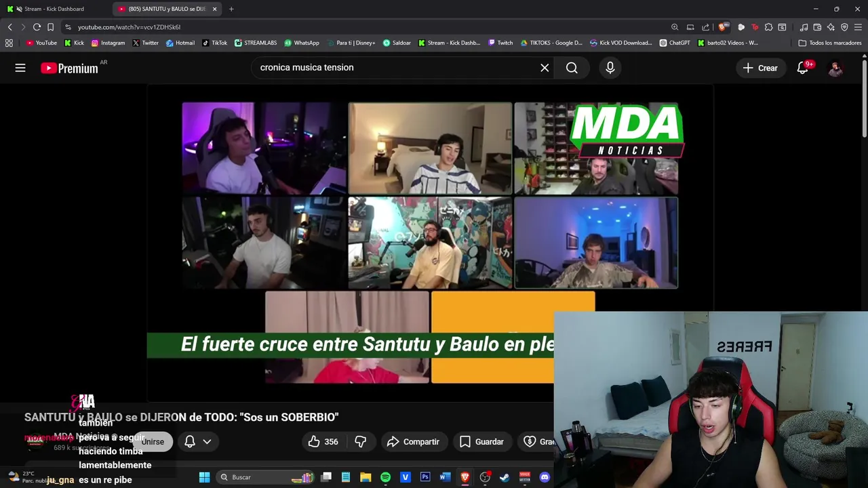Open a new browser tab
The width and height of the screenshot is (868, 488).
click(x=231, y=9)
